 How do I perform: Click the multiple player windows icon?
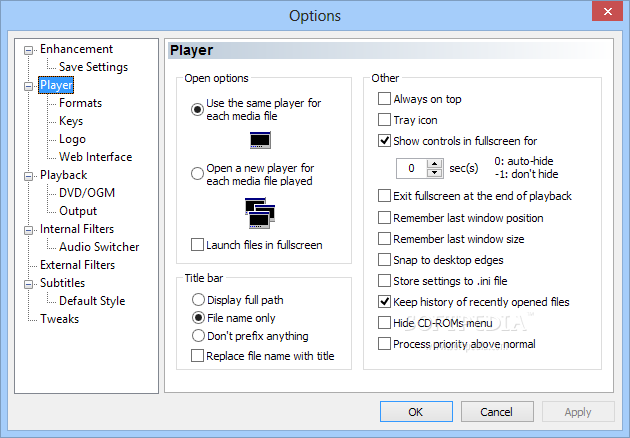(260, 213)
